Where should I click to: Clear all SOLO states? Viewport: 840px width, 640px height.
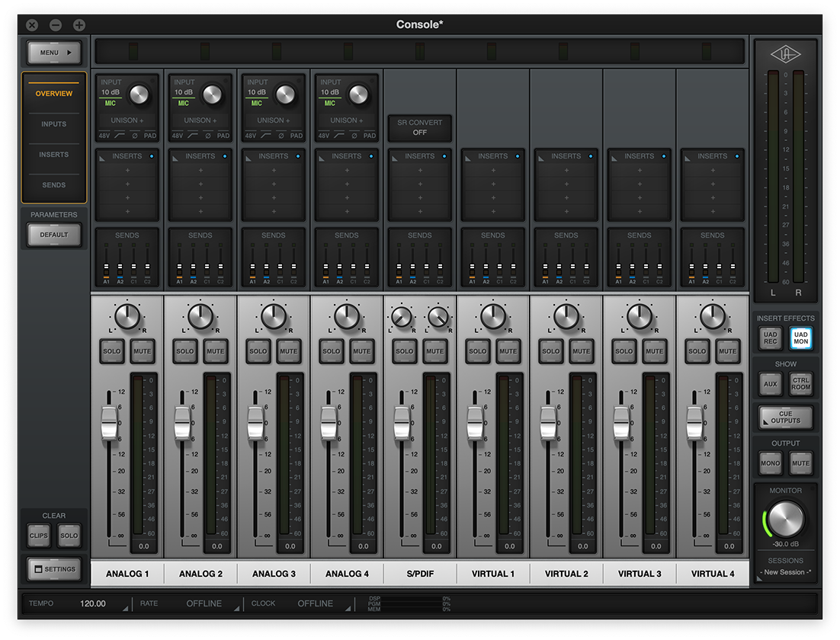click(x=69, y=535)
